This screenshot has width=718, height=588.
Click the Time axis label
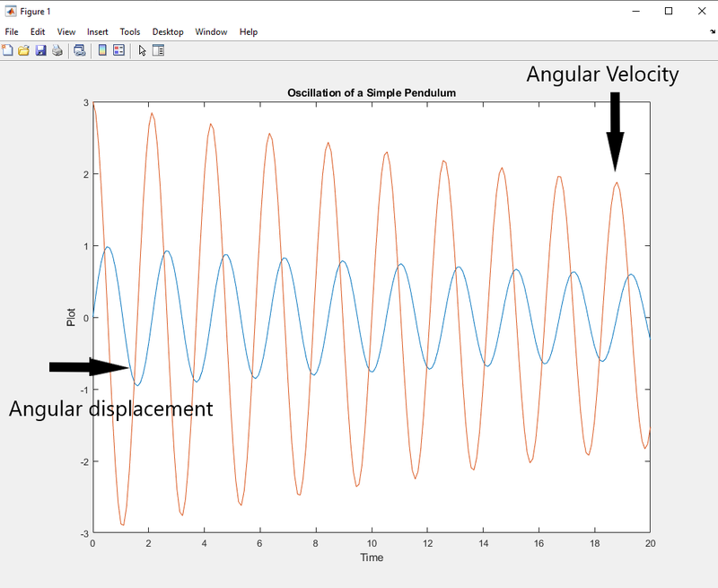coord(372,557)
